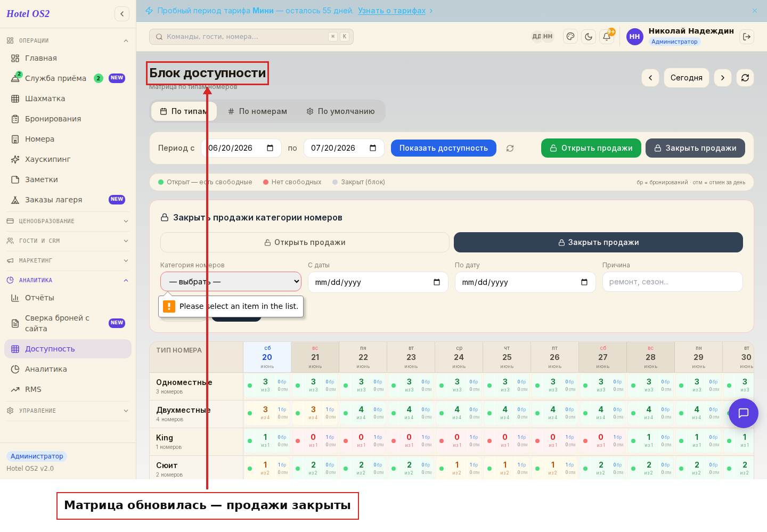Open calendar icon of По дату field
Screen dimensions: 767x532
click(584, 282)
